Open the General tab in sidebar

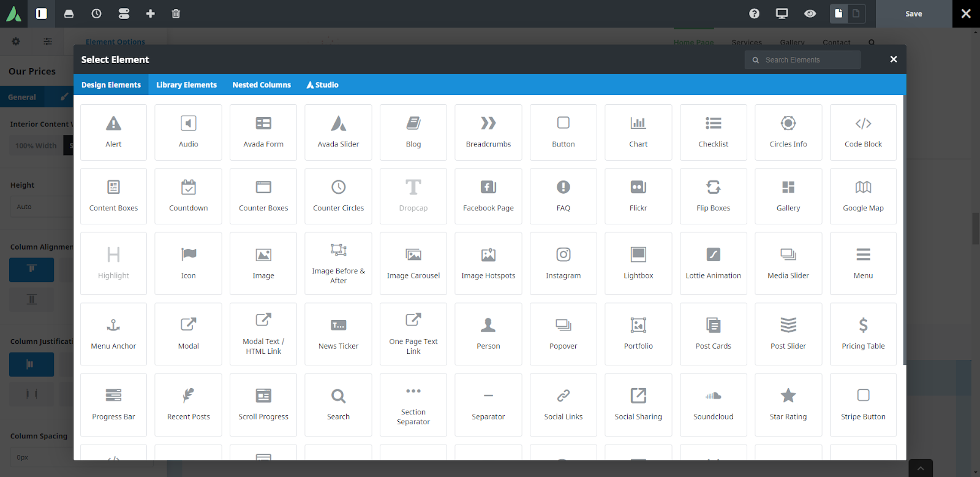(x=22, y=97)
